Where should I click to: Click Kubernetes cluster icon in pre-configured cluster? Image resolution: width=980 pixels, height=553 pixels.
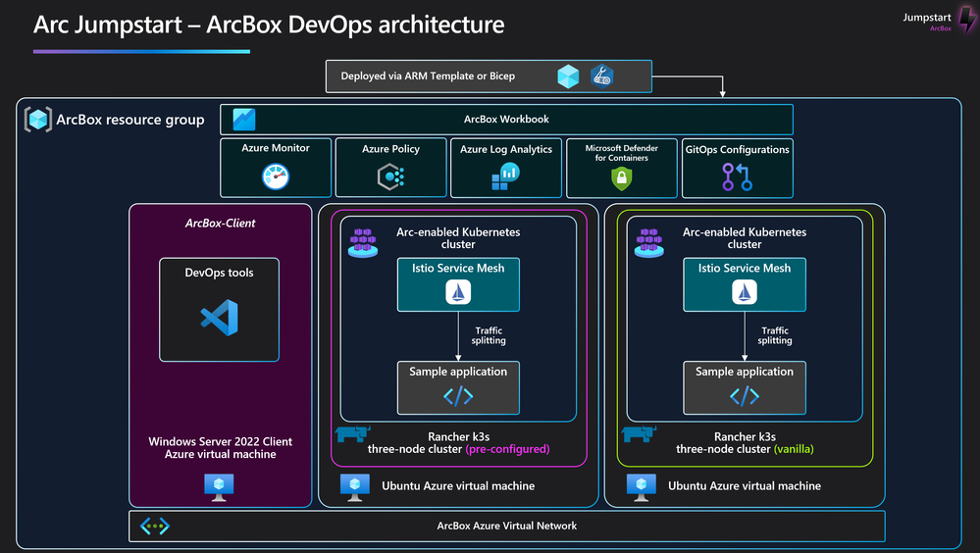pyautogui.click(x=363, y=243)
